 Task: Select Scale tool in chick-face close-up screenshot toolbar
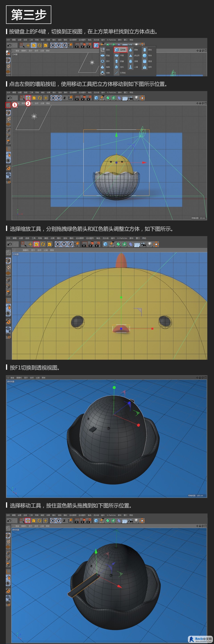(37, 244)
